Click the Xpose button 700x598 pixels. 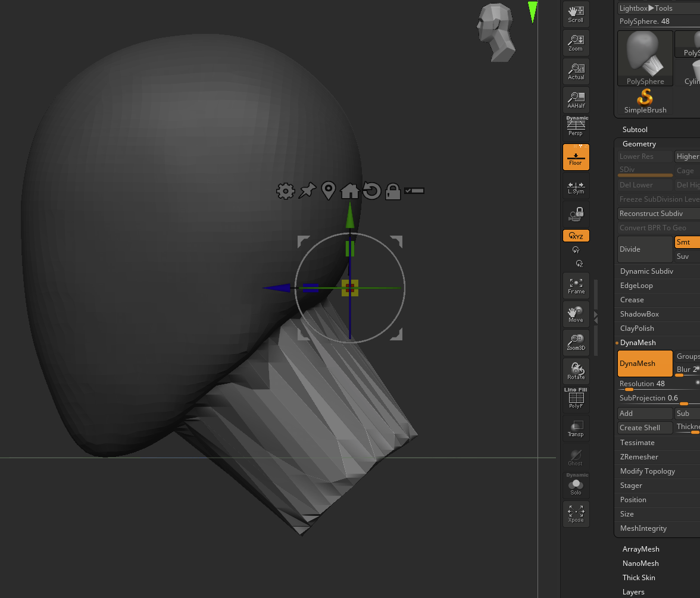(x=576, y=514)
